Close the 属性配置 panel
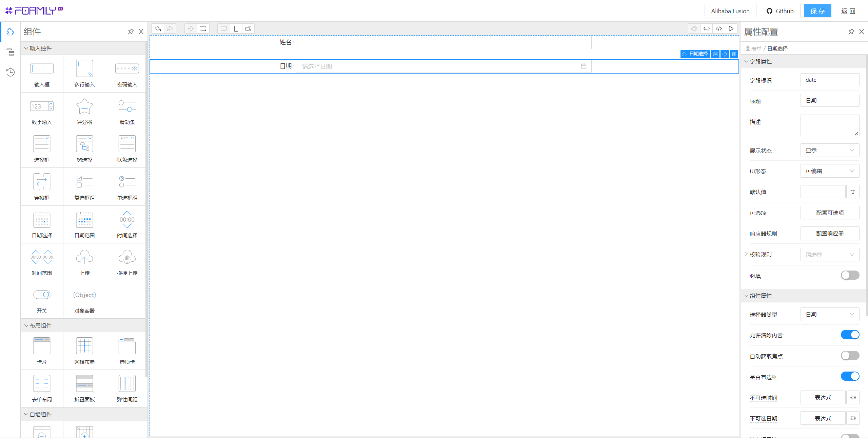 pos(862,32)
